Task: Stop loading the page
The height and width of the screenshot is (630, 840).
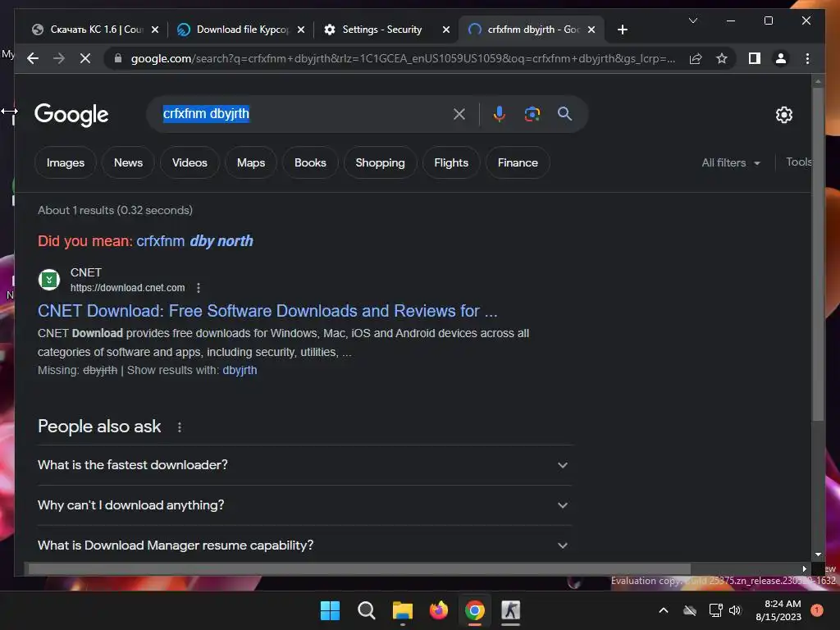Action: (x=85, y=58)
